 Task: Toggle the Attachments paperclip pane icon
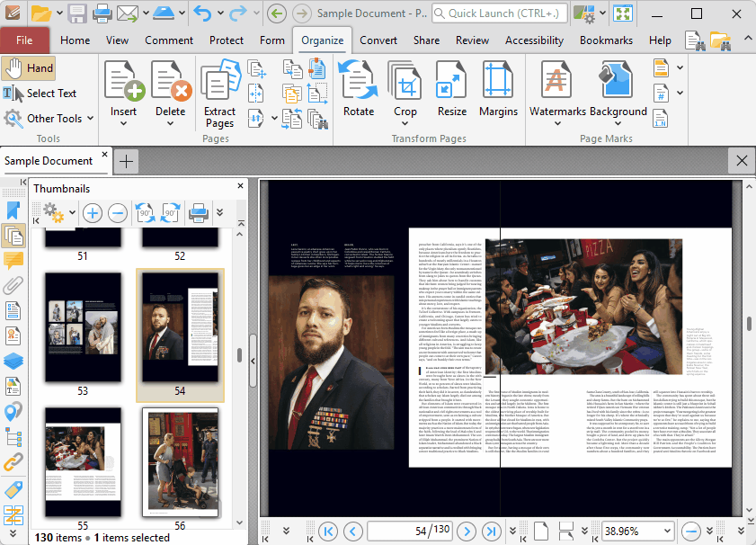coord(13,285)
